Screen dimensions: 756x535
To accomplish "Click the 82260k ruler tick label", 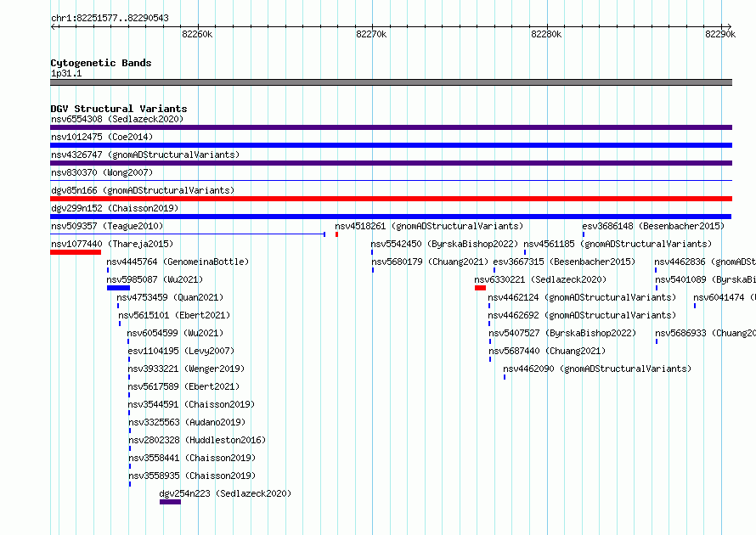I will pyautogui.click(x=197, y=34).
